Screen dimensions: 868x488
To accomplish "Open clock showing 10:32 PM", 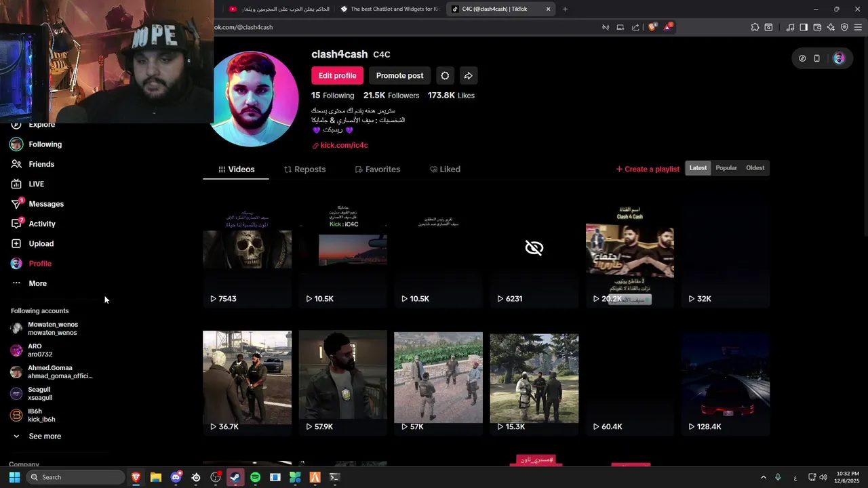I will [847, 477].
